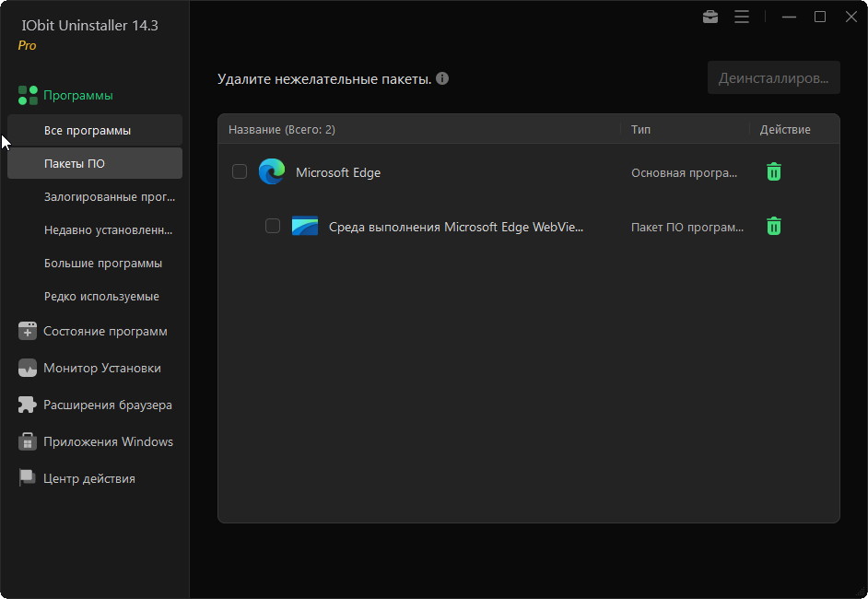868x599 pixels.
Task: Go to Состояние программ
Action: pos(105,331)
